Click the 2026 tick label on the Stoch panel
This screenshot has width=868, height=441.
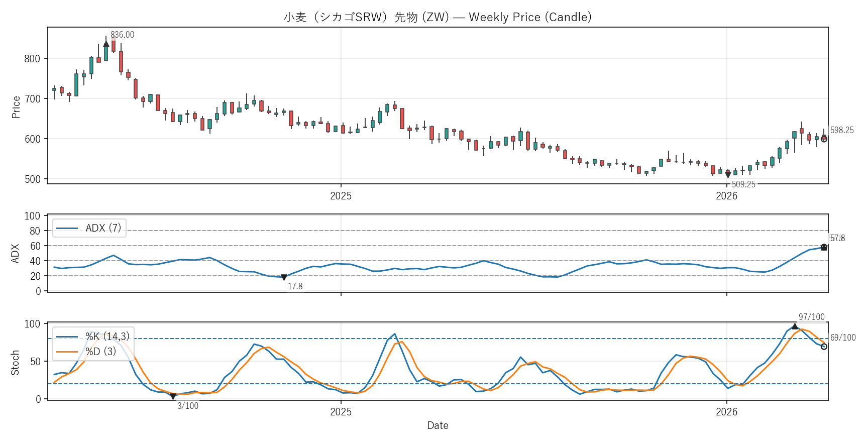coord(726,412)
